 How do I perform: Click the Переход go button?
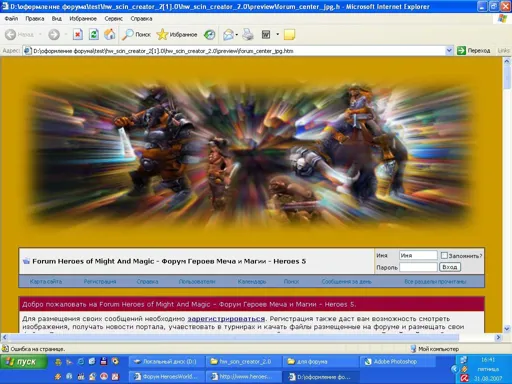(x=474, y=51)
